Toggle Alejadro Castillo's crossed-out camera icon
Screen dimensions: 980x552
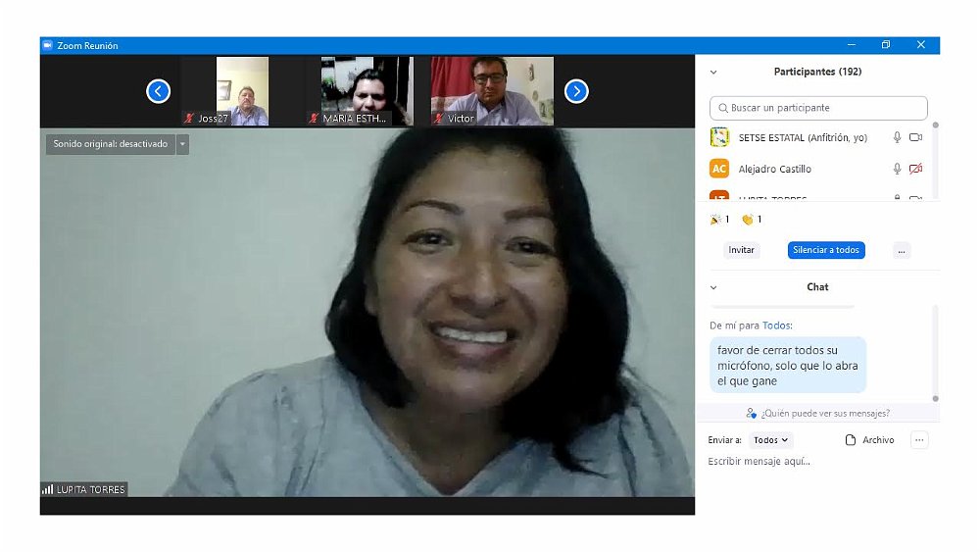(x=916, y=169)
